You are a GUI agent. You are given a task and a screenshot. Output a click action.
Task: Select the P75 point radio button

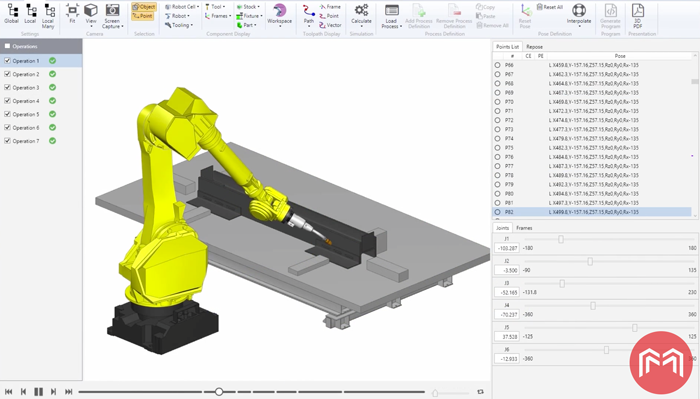coord(497,148)
